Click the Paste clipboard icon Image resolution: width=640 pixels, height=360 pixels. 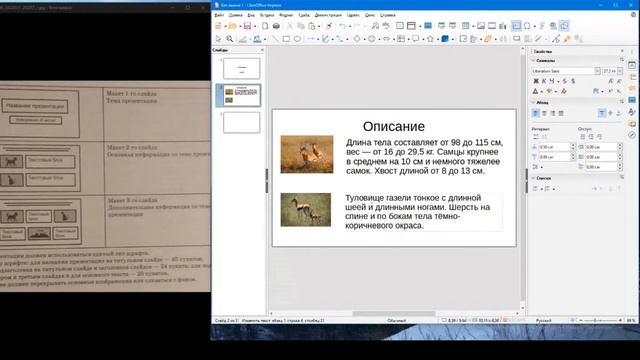[x=312, y=26]
